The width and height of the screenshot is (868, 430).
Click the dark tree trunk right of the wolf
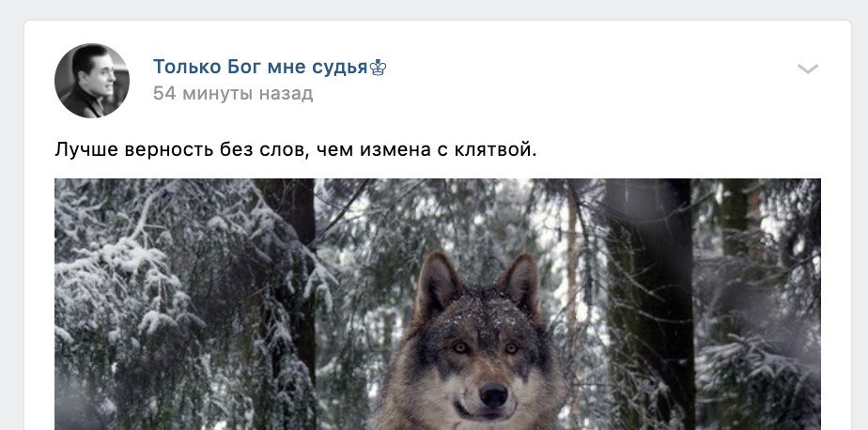tap(650, 304)
